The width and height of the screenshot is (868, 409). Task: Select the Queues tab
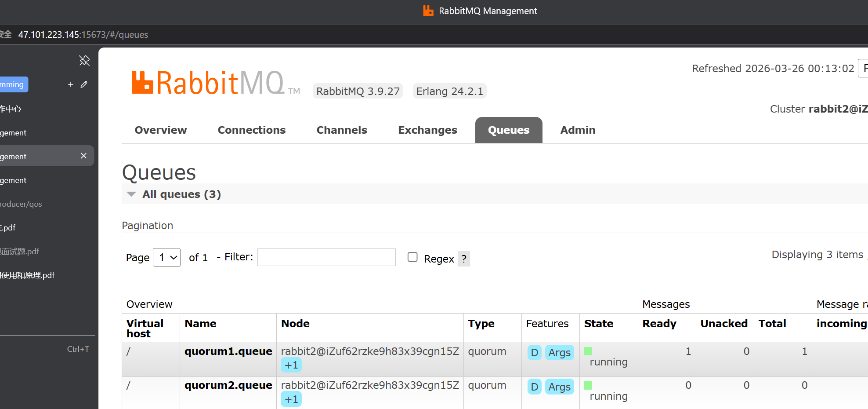[509, 130]
